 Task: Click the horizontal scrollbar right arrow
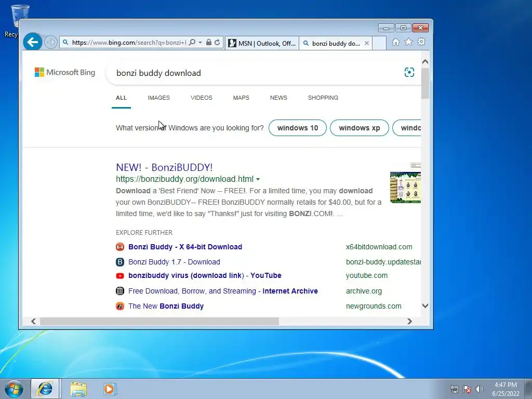tap(409, 321)
